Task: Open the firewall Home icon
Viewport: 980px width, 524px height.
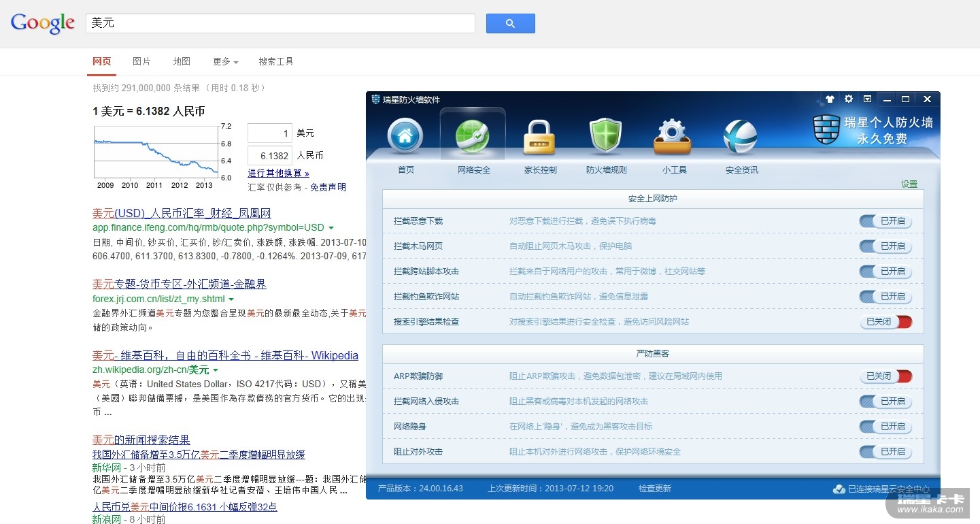Action: click(x=405, y=136)
